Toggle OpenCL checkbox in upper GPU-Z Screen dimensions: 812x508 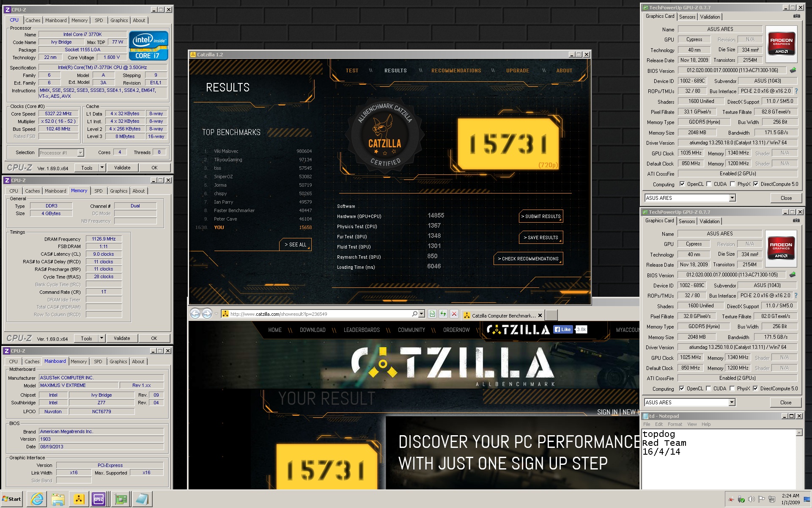[682, 184]
